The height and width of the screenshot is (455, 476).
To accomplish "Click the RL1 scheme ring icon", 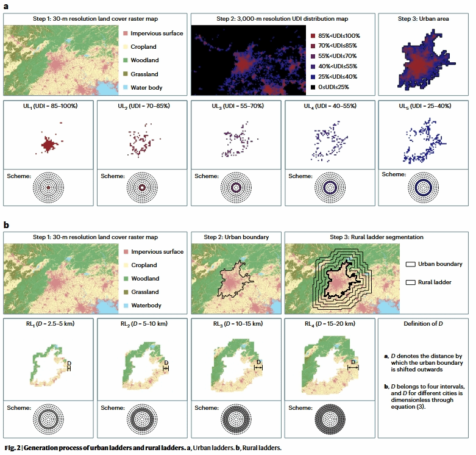I will 48,420.
